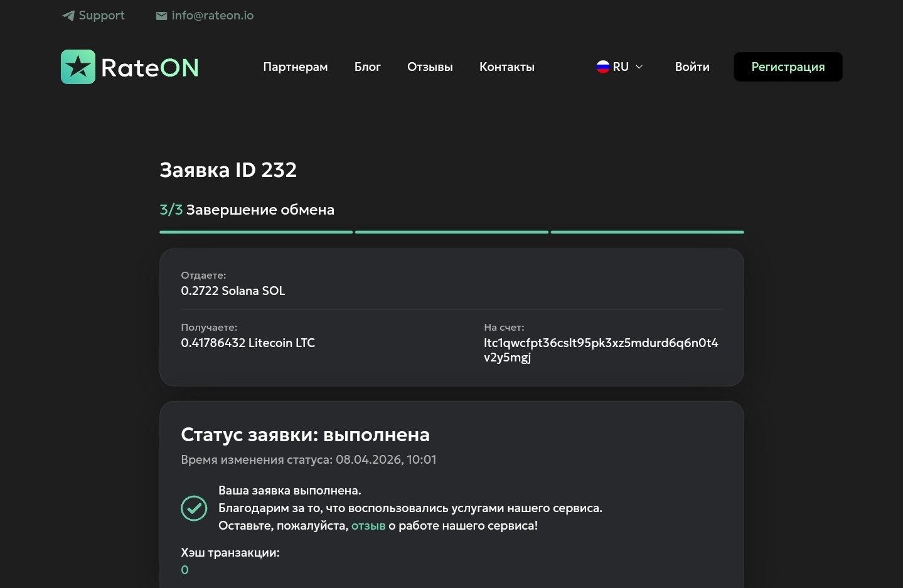The width and height of the screenshot is (903, 588).
Task: Click the green checkmark status icon
Action: [x=194, y=508]
